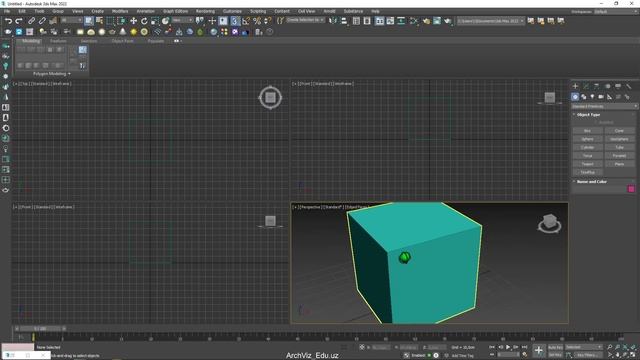Open the Select by Name dialog icon
640x360 pixels.
coord(99,20)
